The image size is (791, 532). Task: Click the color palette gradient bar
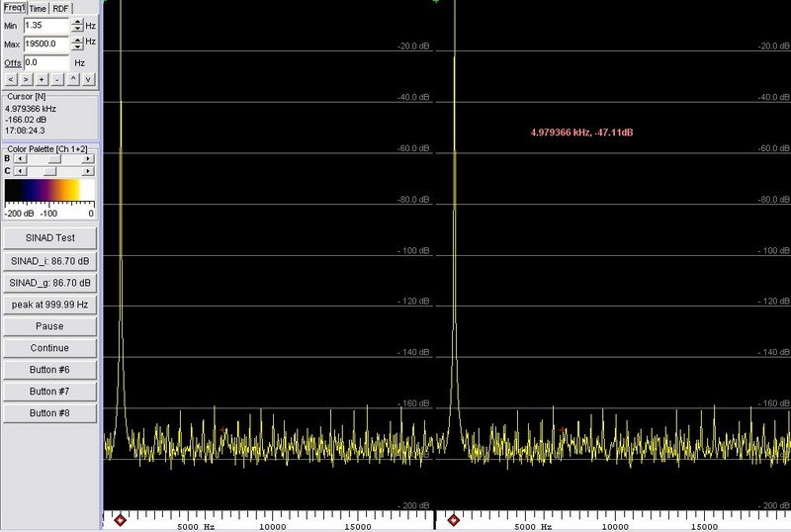pos(49,190)
